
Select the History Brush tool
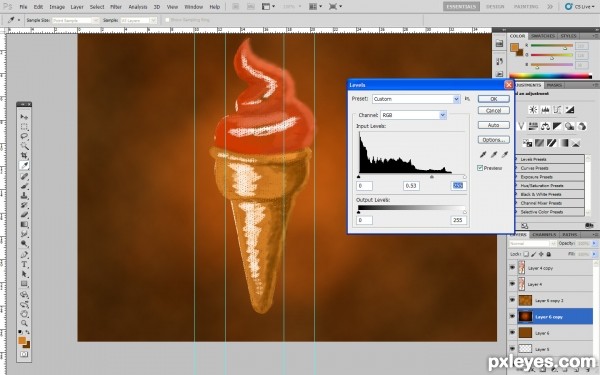(x=24, y=205)
